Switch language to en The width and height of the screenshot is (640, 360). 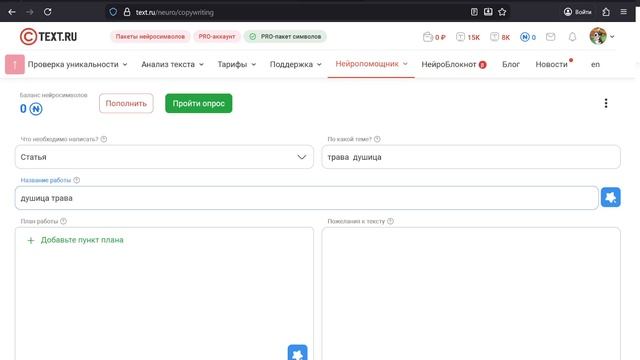(x=596, y=64)
